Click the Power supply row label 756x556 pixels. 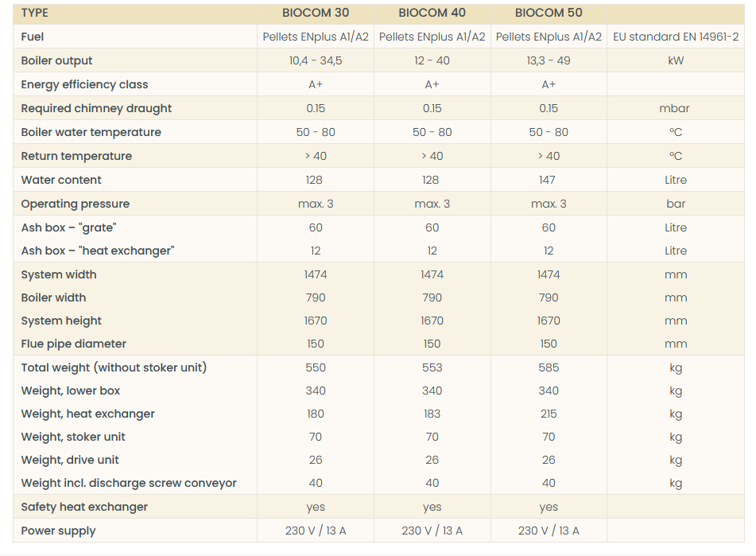[58, 531]
